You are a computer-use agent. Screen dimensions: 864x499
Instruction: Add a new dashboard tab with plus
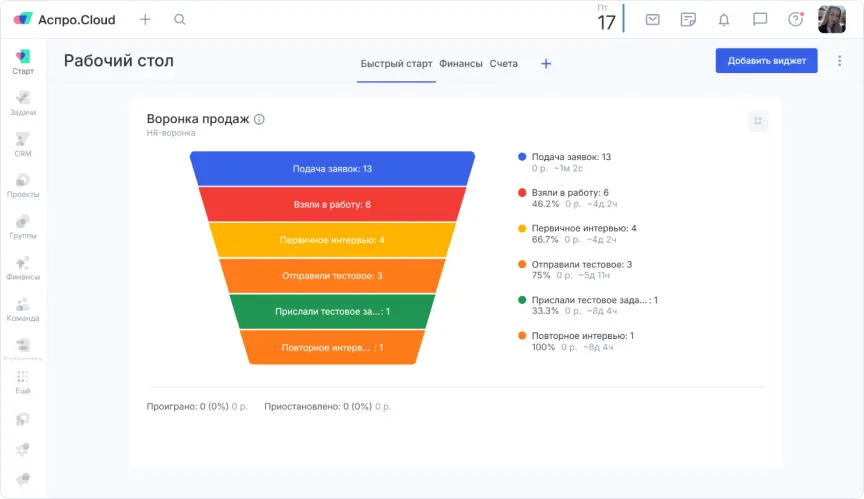click(546, 63)
